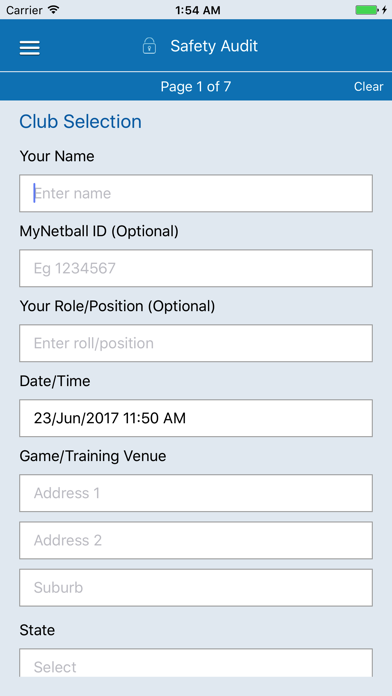Viewport: 392px width, 696px height.
Task: Click into the Address 2 field
Action: click(196, 540)
